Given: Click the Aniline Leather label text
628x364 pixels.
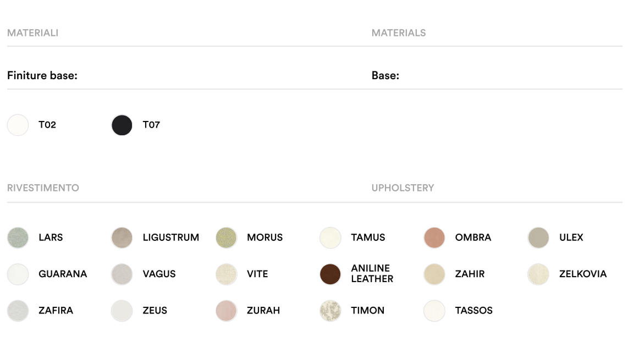Looking at the screenshot, I should (x=372, y=274).
